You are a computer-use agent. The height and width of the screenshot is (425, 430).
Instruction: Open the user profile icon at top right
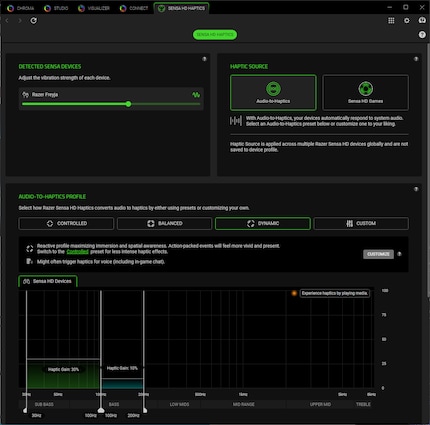coord(422,21)
